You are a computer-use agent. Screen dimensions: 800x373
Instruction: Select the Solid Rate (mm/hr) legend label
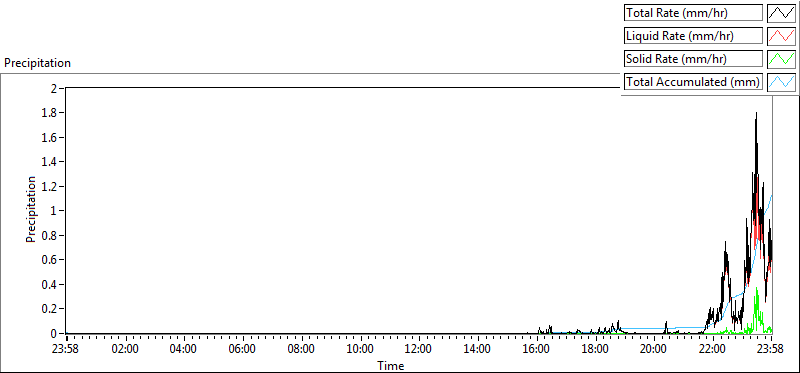(x=693, y=59)
